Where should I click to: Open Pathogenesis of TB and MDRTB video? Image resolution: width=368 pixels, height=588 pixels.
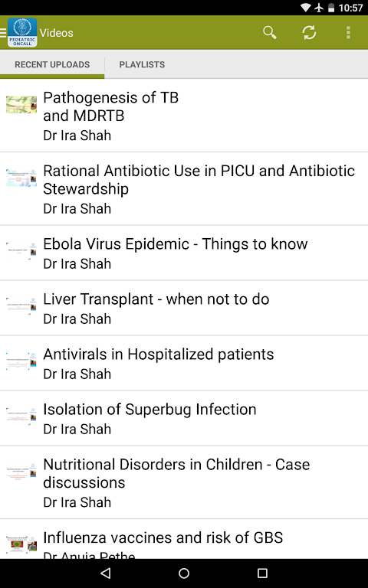pyautogui.click(x=184, y=116)
